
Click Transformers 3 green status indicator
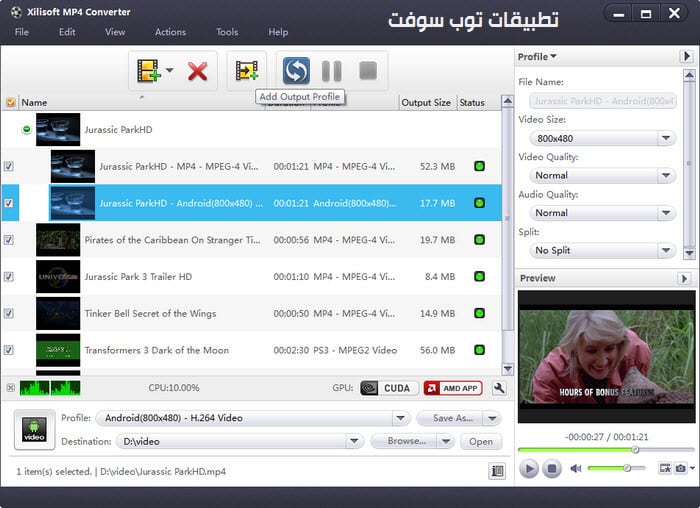[x=479, y=350]
